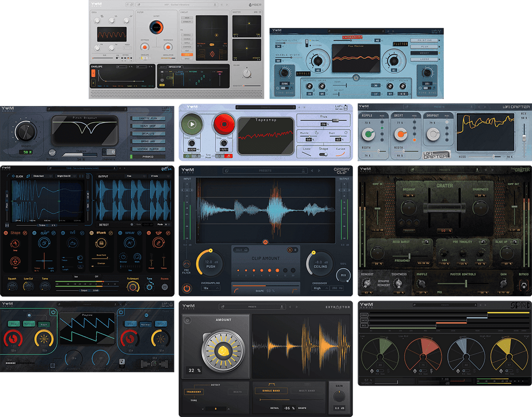Screen dimensions: 532x417
Task: Select the SINGLE BAND mode in Extractor
Action: tap(271, 390)
